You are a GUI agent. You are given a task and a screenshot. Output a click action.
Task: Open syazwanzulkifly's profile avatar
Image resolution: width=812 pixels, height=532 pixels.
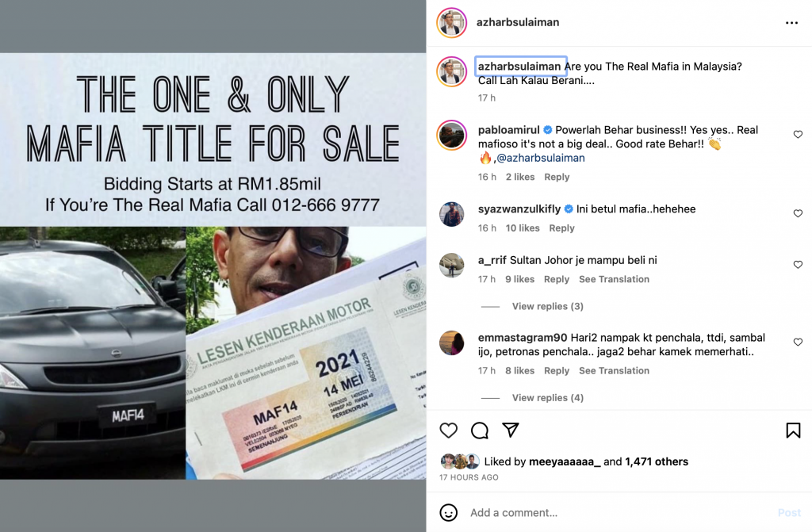click(452, 213)
